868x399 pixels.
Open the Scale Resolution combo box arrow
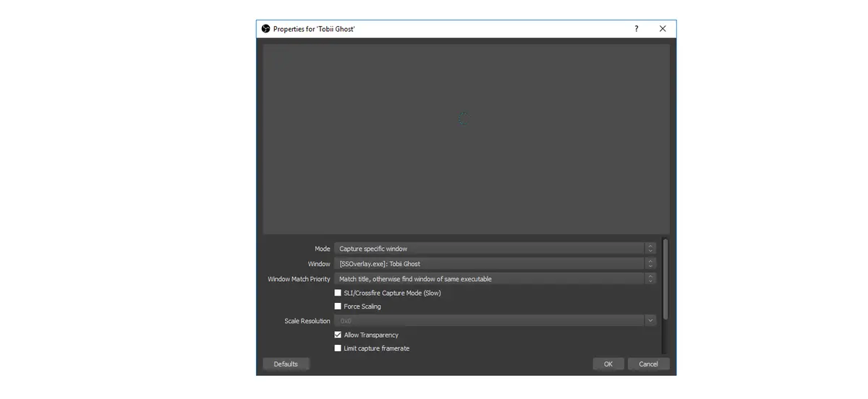tap(650, 321)
